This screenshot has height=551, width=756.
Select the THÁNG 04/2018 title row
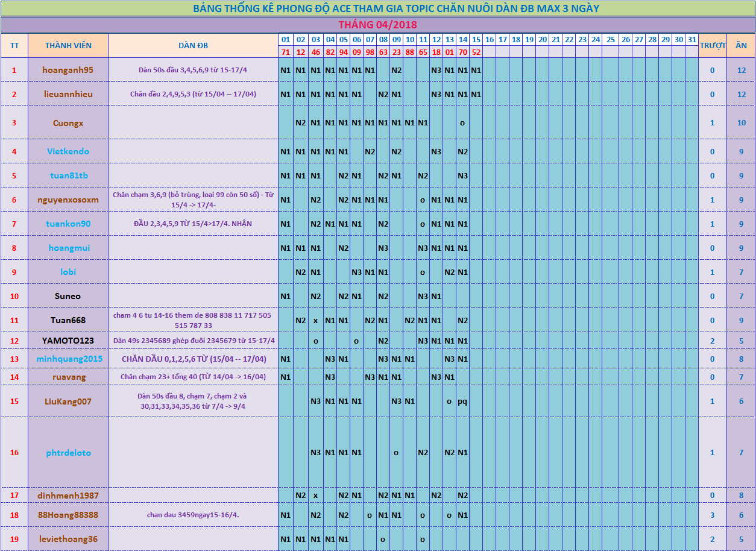(x=377, y=25)
